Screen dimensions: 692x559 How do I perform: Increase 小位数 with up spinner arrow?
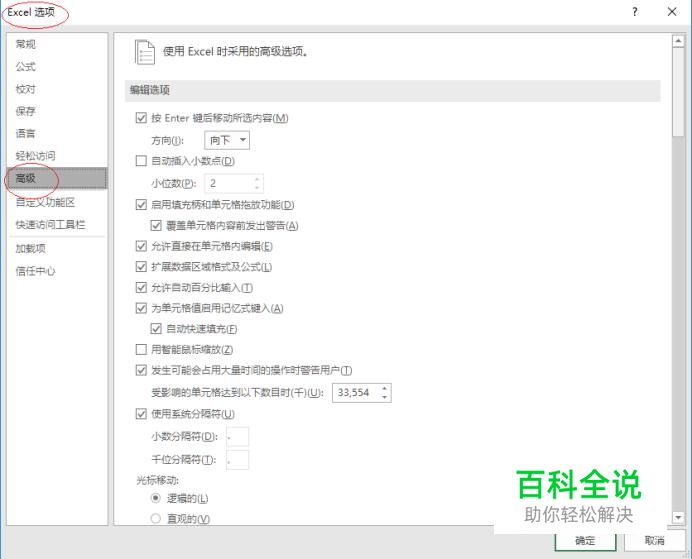tap(257, 179)
